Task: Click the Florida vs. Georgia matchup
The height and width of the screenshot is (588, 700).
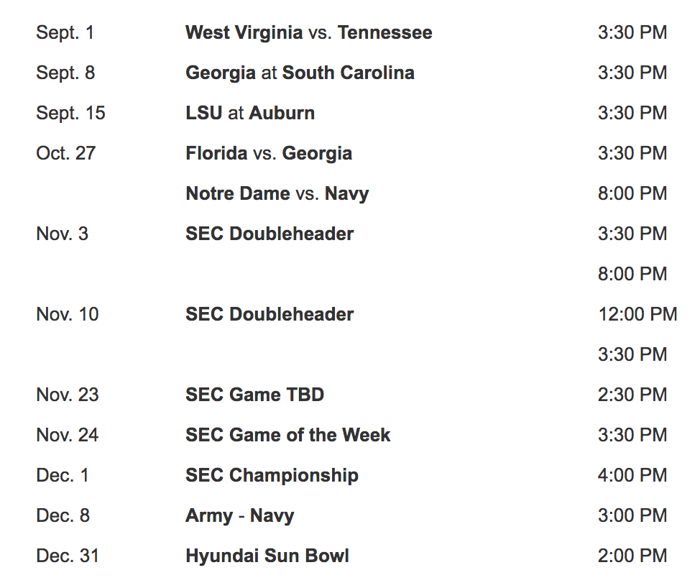Action: [x=269, y=154]
